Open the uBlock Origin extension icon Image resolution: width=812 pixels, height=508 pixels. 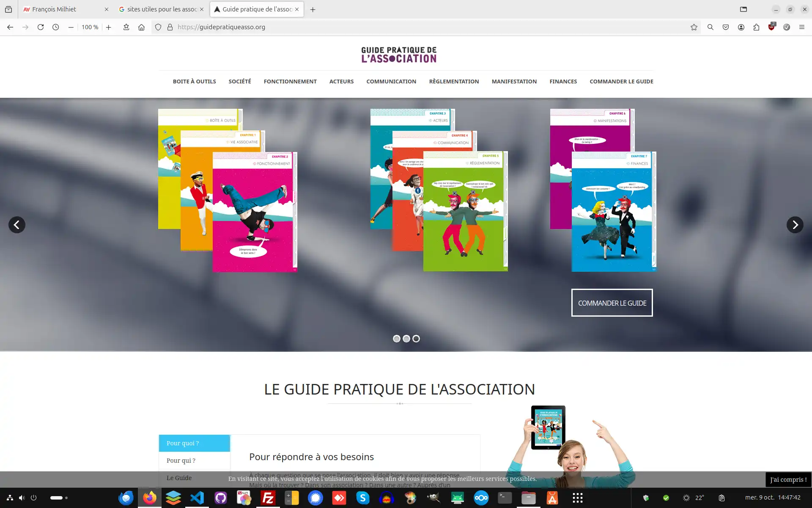click(772, 27)
